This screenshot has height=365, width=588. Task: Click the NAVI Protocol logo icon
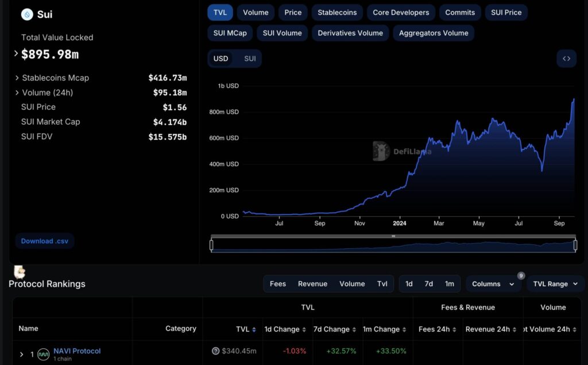pyautogui.click(x=44, y=354)
